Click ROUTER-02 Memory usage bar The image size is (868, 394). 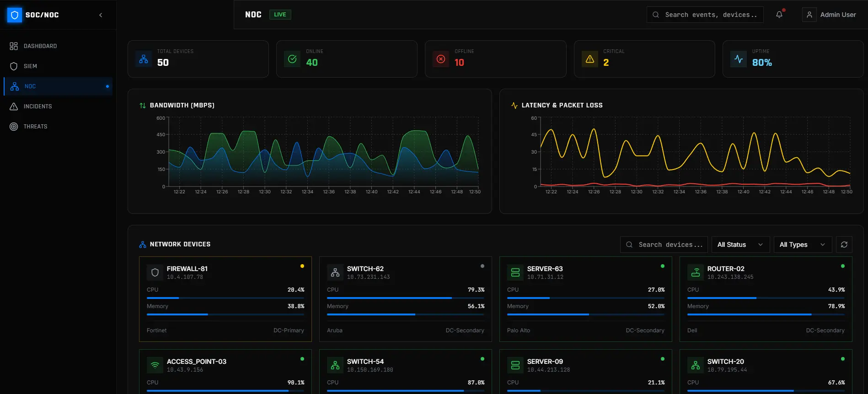pyautogui.click(x=766, y=314)
